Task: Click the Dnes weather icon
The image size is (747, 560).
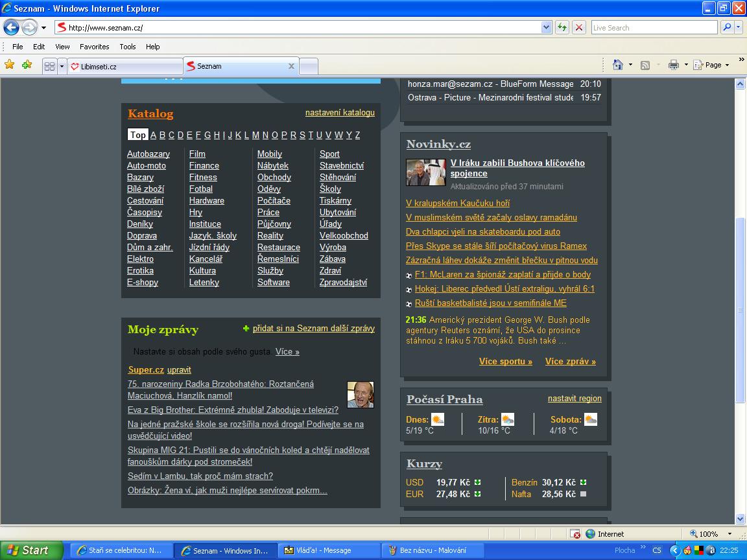Action: pyautogui.click(x=437, y=419)
